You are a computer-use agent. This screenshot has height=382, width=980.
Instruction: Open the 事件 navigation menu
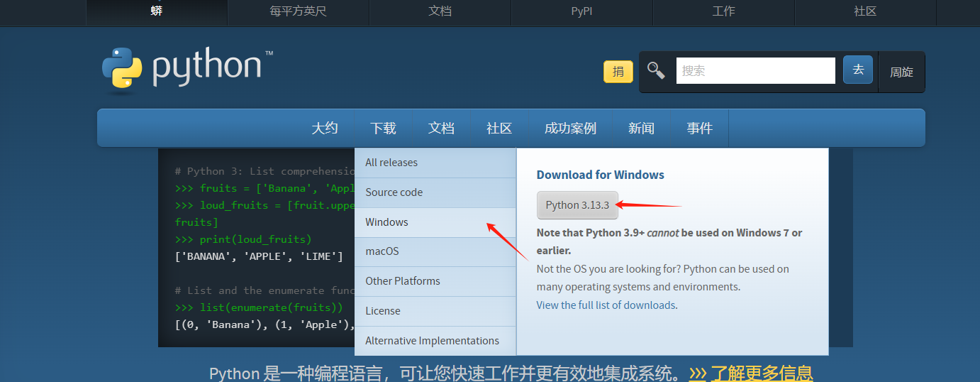pos(699,129)
